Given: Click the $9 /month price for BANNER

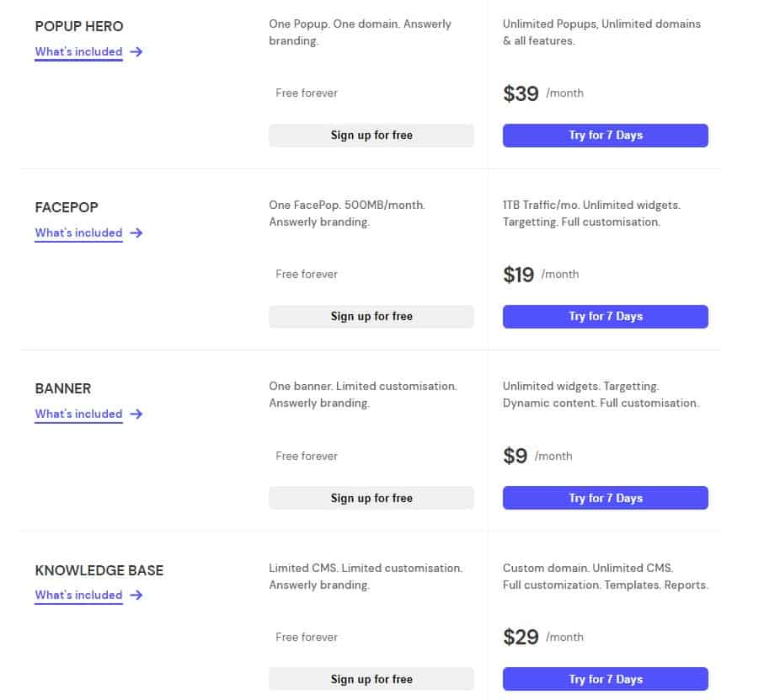Looking at the screenshot, I should (x=531, y=456).
